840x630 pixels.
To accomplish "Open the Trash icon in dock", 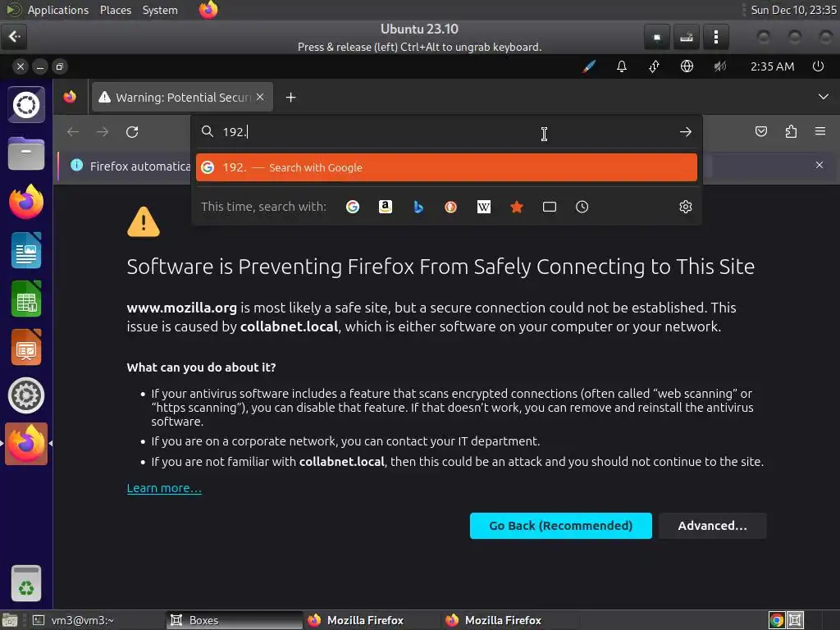I will point(26,583).
